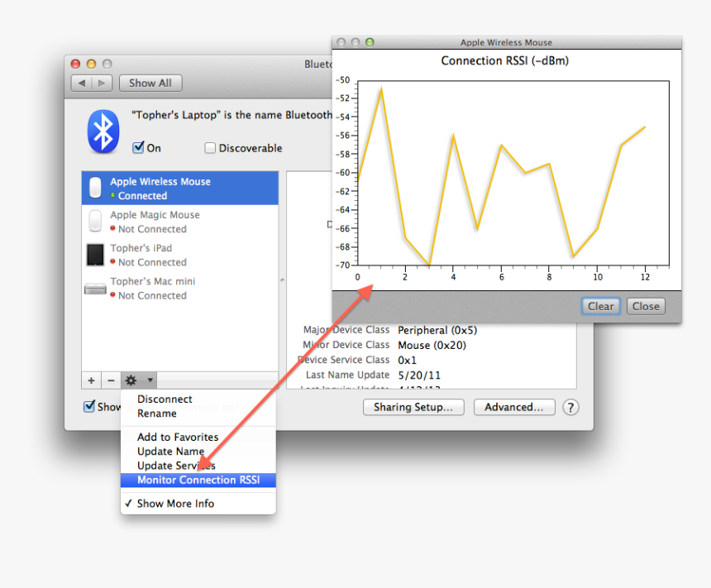Select Monitor Connection RSSI menu item
The width and height of the screenshot is (711, 588).
[x=198, y=480]
